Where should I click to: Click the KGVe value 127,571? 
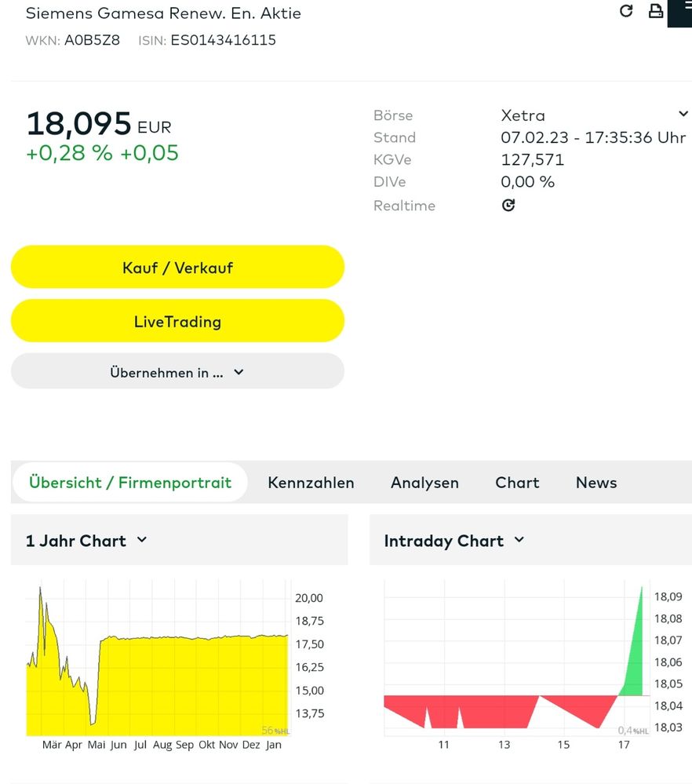coord(532,159)
